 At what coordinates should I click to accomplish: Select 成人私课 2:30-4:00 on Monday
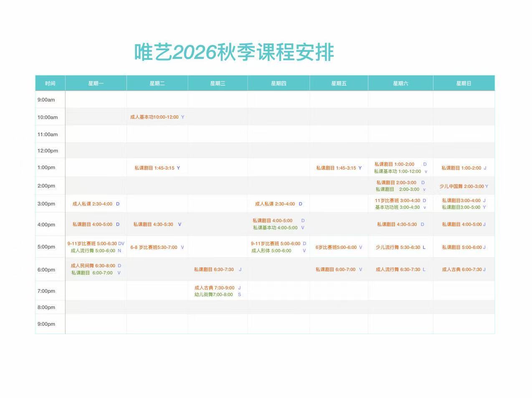(92, 204)
